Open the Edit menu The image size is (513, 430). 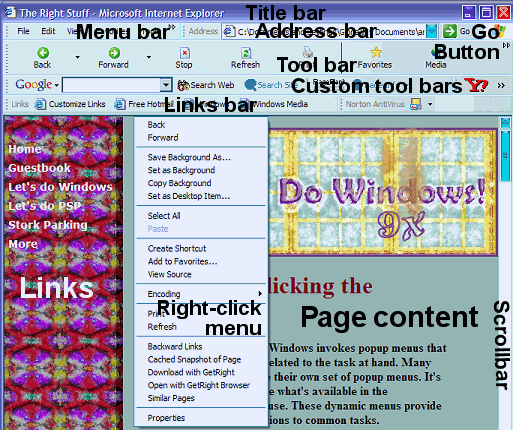click(48, 31)
